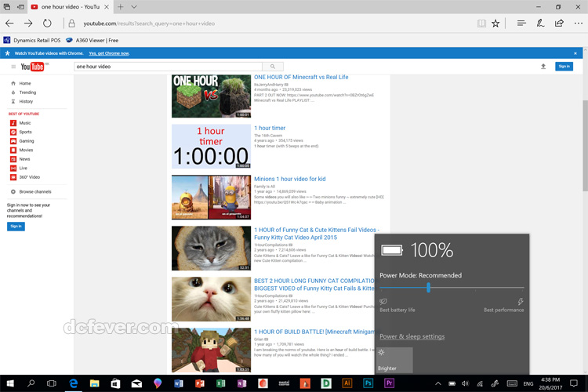This screenshot has height=392, width=588.
Task: Open a new tab with plus button
Action: click(121, 7)
